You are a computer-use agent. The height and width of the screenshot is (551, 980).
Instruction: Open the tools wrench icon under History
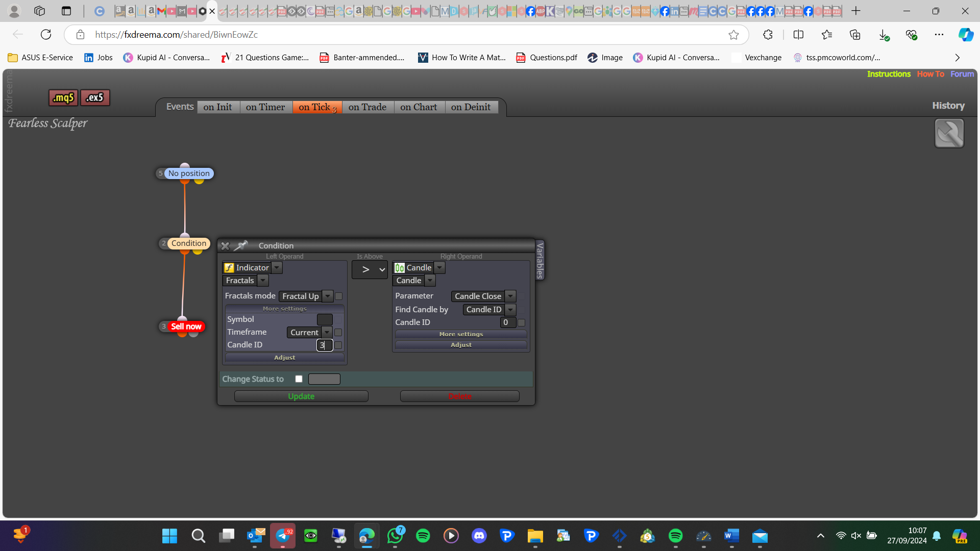(x=949, y=133)
